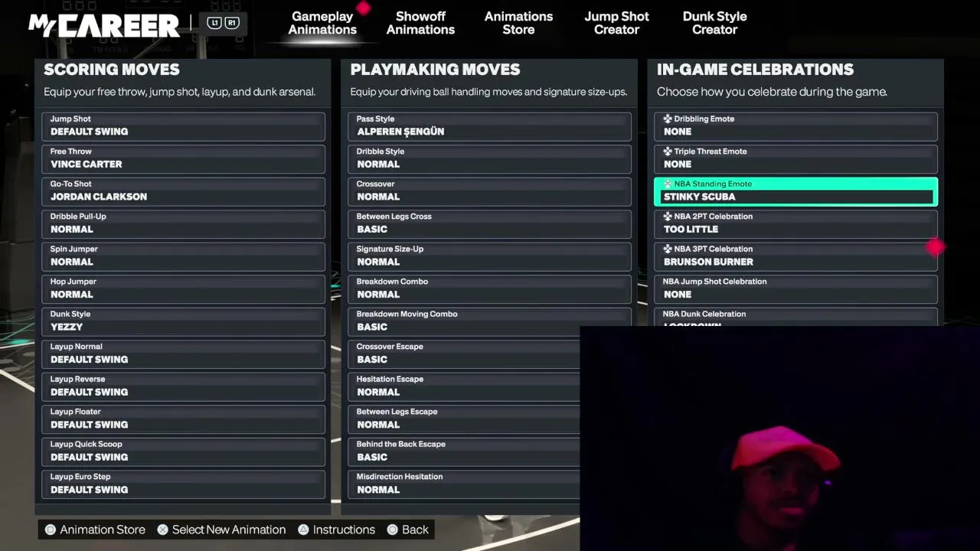Screen dimensions: 980x551
Task: Click the triangle button icon for Instructions
Action: pos(303,530)
